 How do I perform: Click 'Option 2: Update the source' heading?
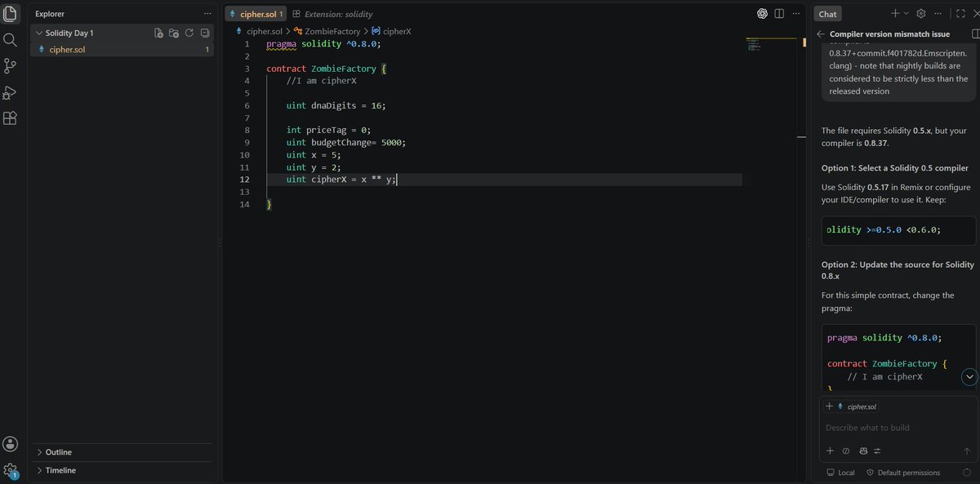tap(898, 270)
